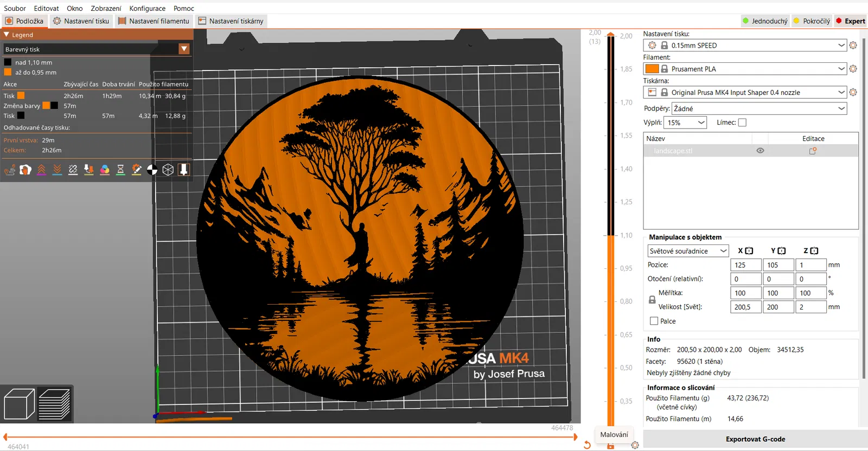868x451 pixels.
Task: Toggle seams visibility icon
Action: (x=73, y=170)
